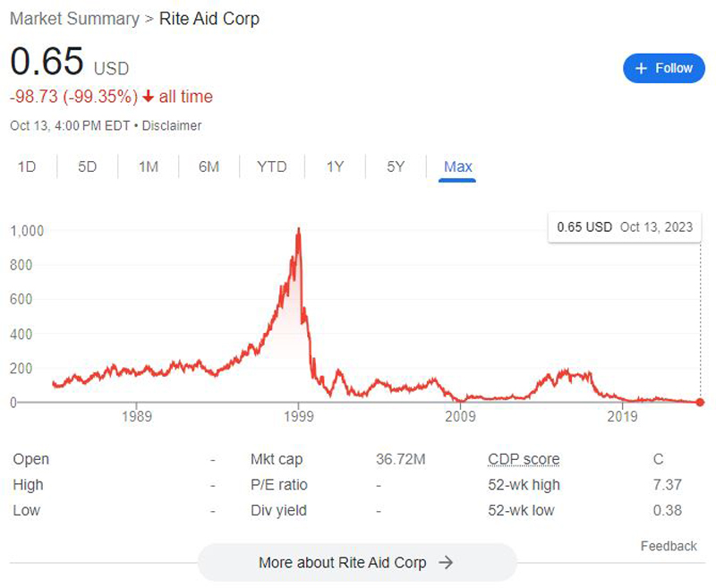The height and width of the screenshot is (588, 716).
Task: Click the arrow icon after More about Rite Aid Corp
Action: pyautogui.click(x=446, y=562)
